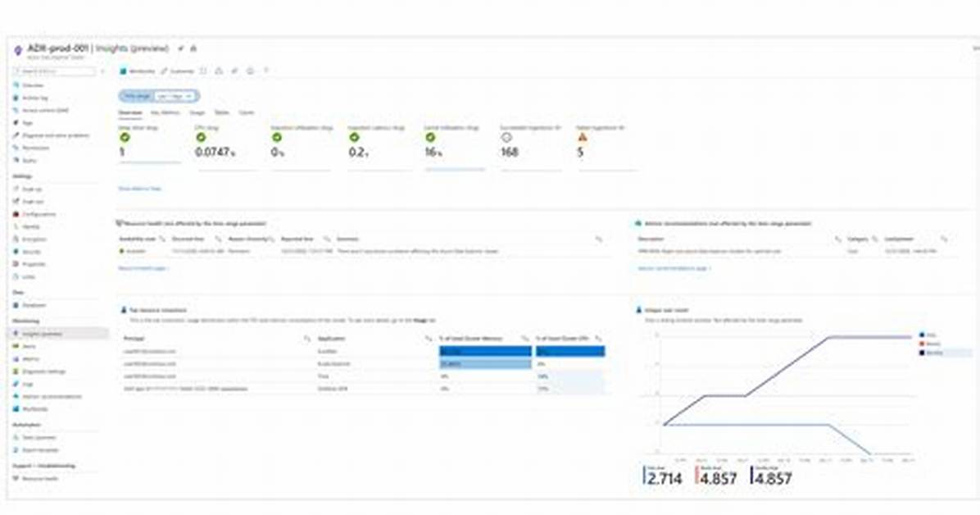Open the Time range dropdown

[x=160, y=96]
